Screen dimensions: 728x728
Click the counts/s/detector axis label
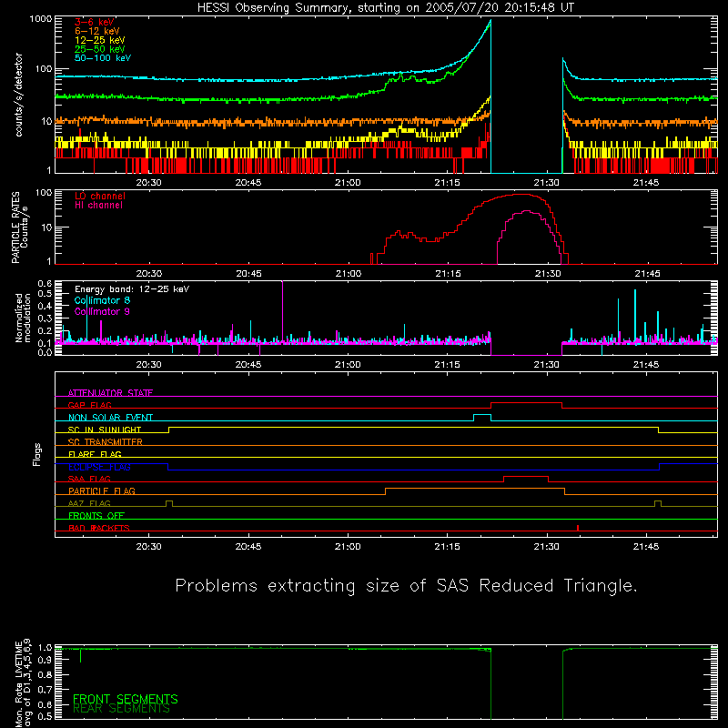[19, 95]
